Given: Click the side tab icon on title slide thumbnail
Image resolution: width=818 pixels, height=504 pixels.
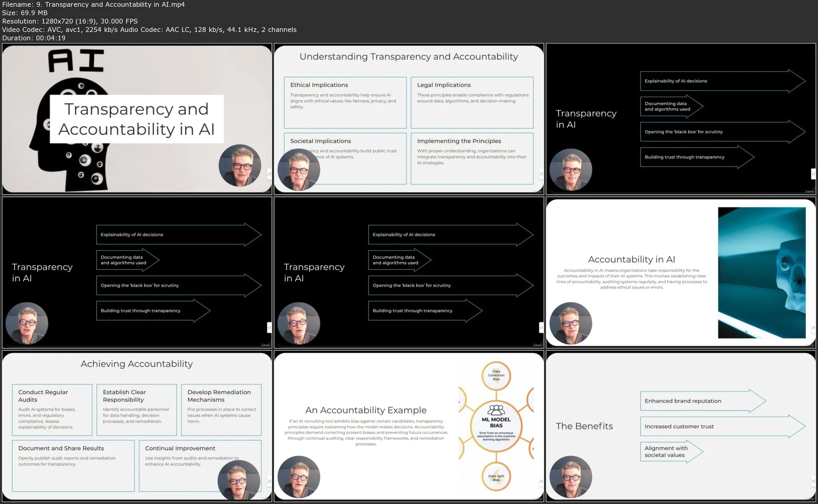Looking at the screenshot, I should click(x=269, y=174).
